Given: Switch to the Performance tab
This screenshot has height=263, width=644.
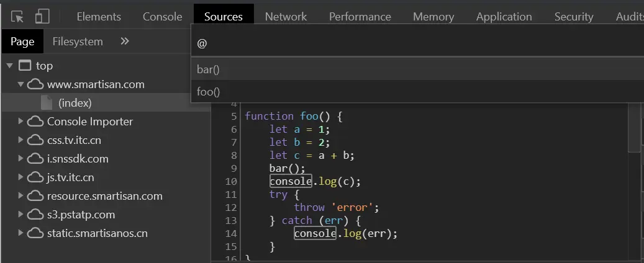Looking at the screenshot, I should tap(360, 17).
